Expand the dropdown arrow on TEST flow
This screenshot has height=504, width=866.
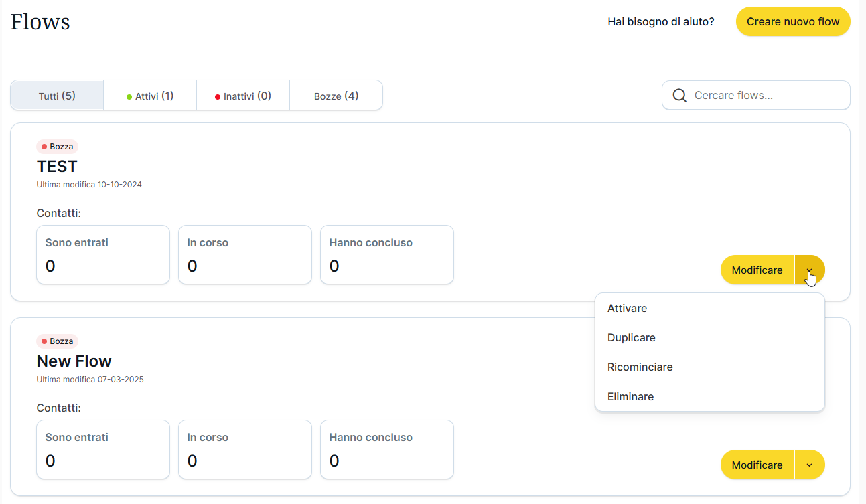[x=810, y=270]
